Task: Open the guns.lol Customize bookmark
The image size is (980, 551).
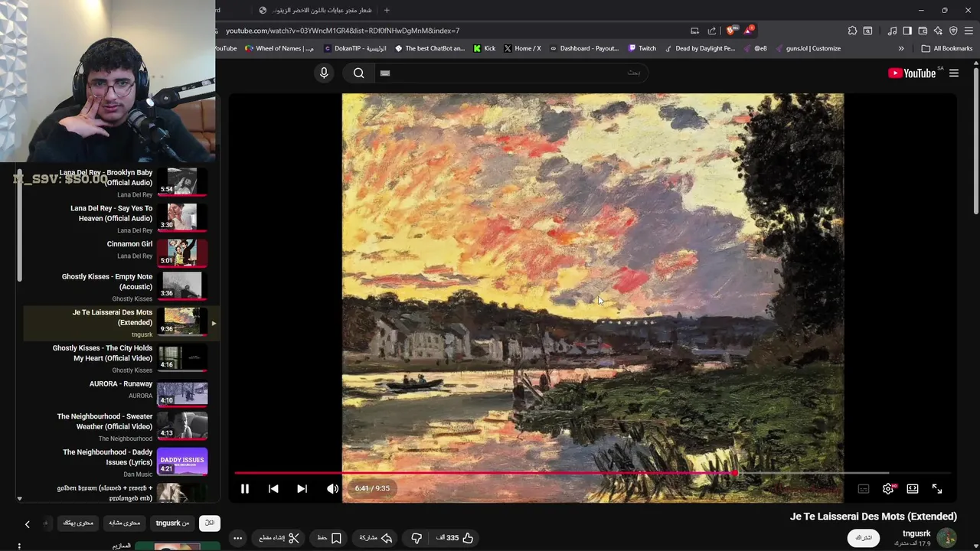Action: [808, 48]
